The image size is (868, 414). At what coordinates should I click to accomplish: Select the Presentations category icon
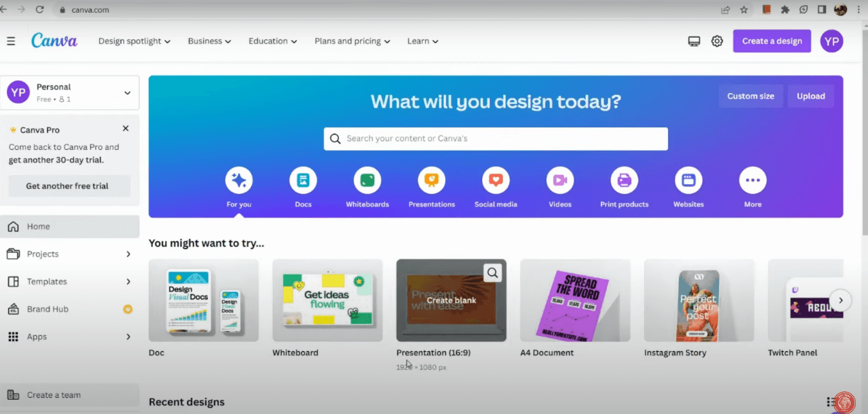pyautogui.click(x=431, y=180)
